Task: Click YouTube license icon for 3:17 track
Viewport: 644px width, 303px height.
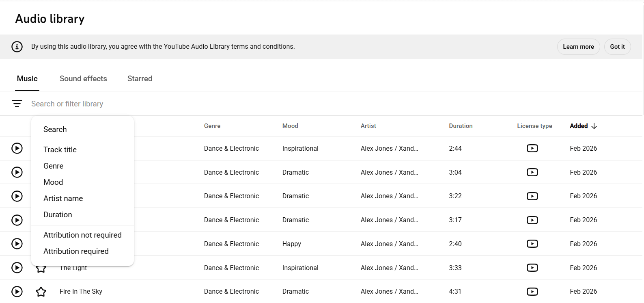Action: tap(532, 220)
